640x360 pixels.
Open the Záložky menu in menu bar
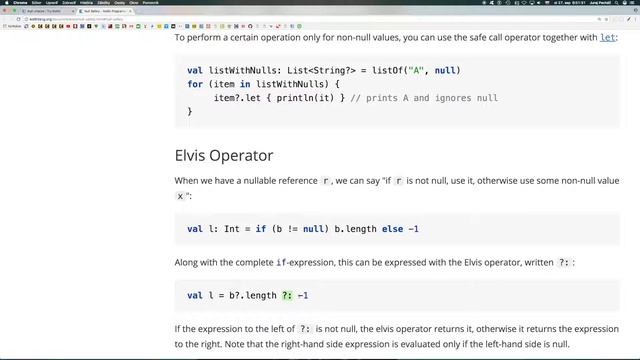pyautogui.click(x=104, y=2)
